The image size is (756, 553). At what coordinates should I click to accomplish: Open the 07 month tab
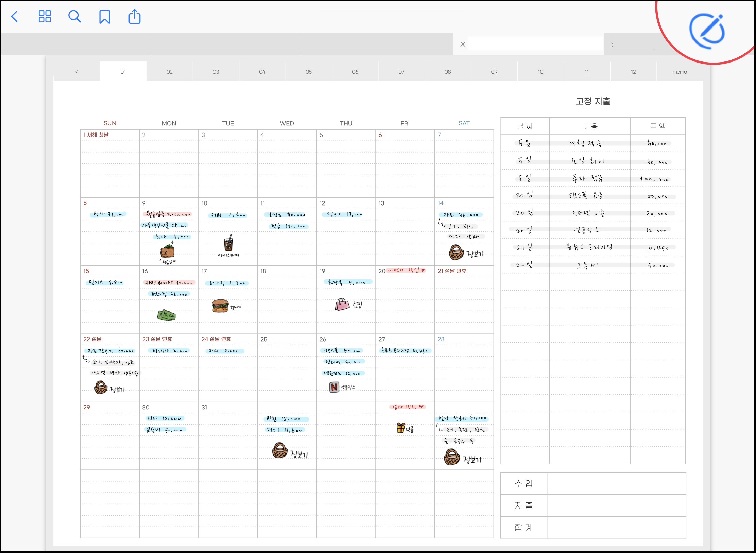tap(401, 72)
